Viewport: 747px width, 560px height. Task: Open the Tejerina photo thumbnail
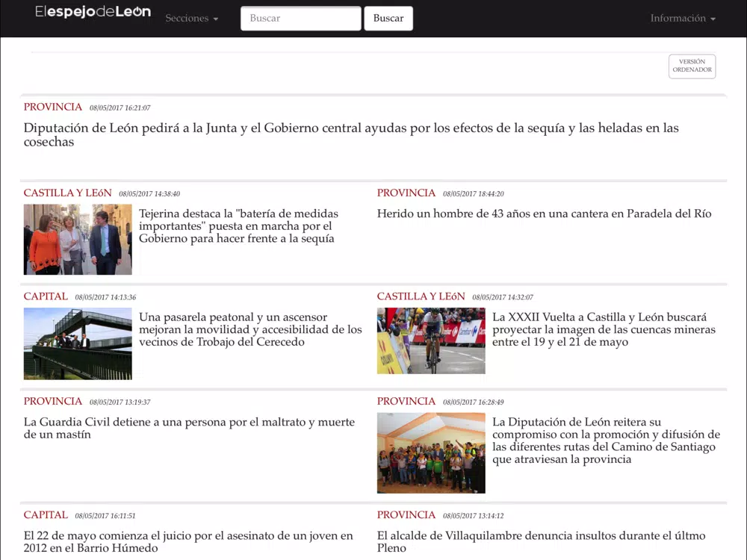click(x=78, y=240)
